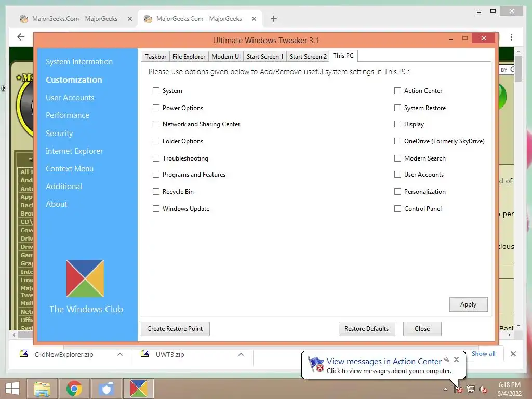Select the Modern UI tab
This screenshot has width=532, height=399.
pyautogui.click(x=225, y=56)
